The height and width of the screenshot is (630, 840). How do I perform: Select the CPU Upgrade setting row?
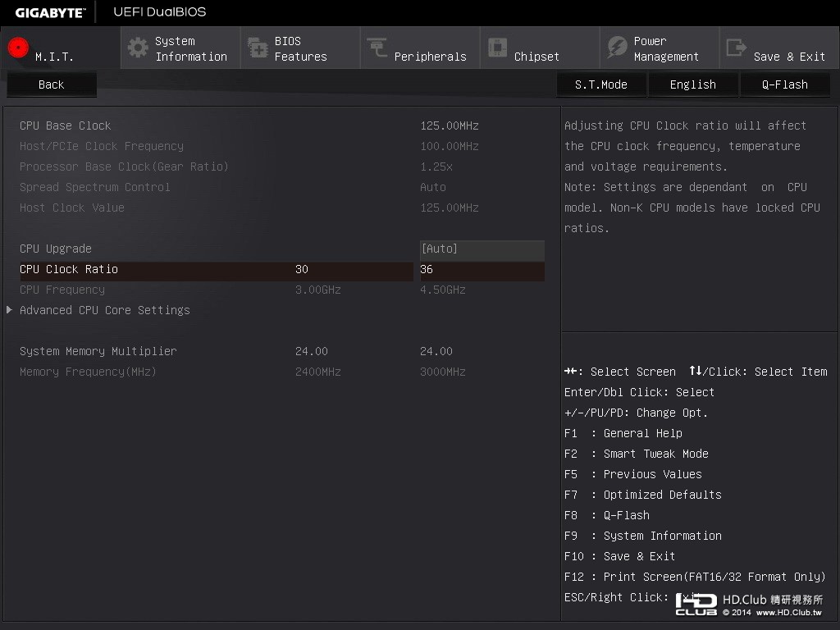pos(282,249)
